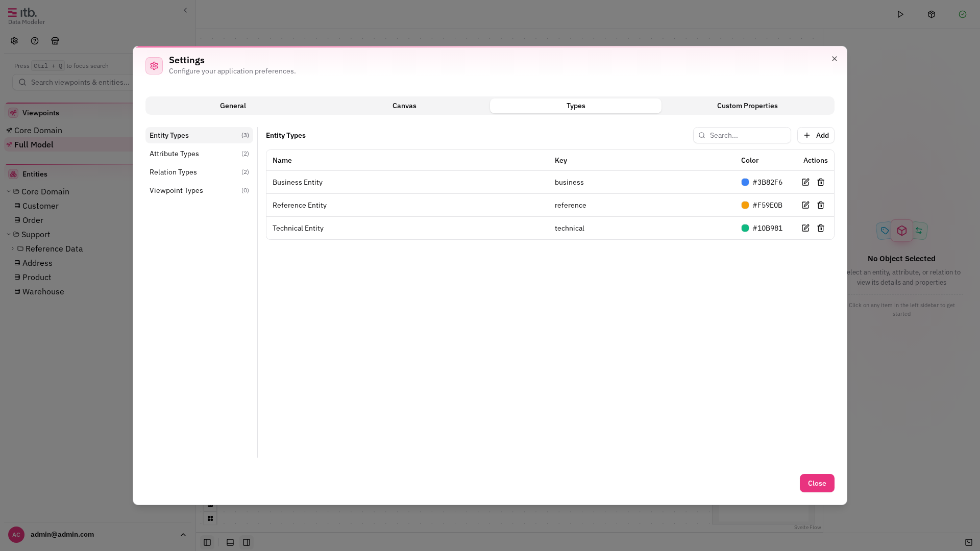Select the Types tab

coord(576,106)
